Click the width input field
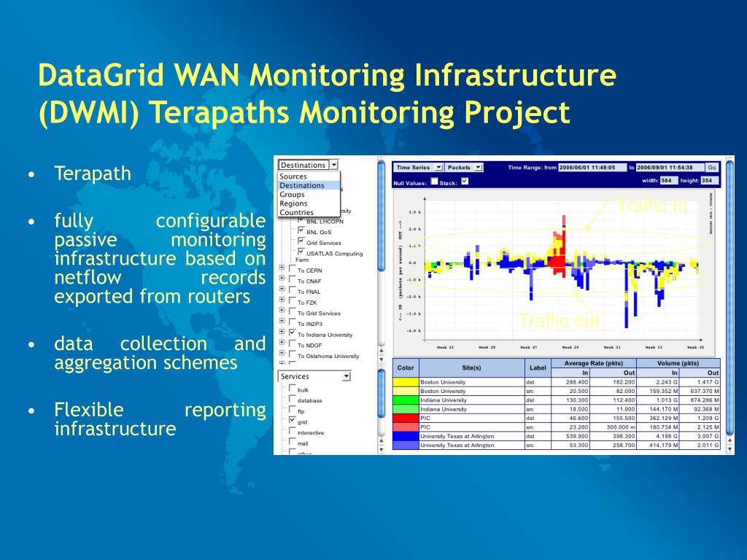Image resolution: width=747 pixels, height=560 pixels. click(x=668, y=181)
